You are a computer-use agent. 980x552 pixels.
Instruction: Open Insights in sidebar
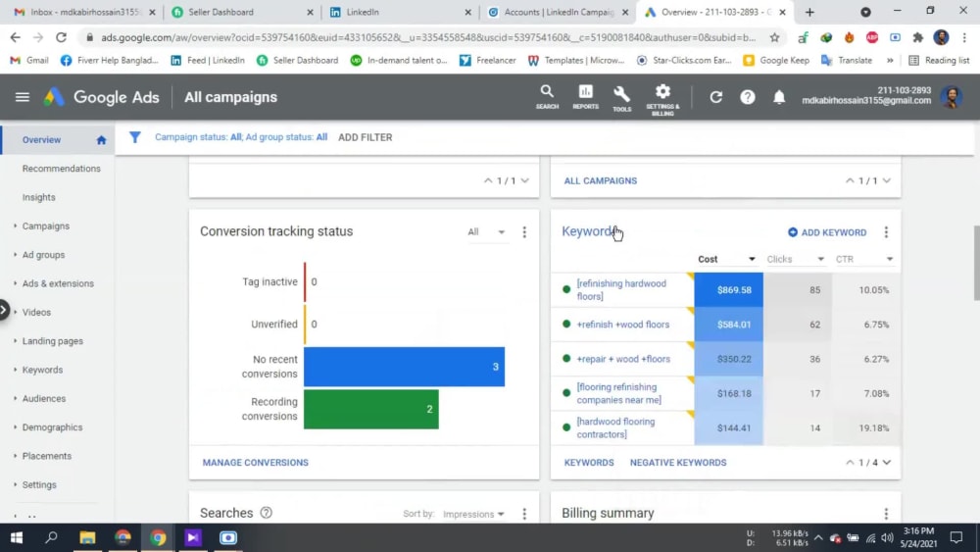pyautogui.click(x=39, y=197)
